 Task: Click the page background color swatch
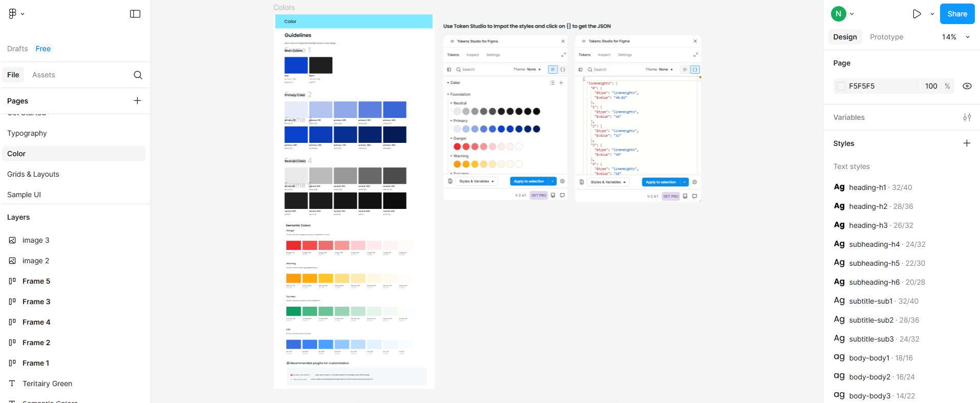(841, 86)
